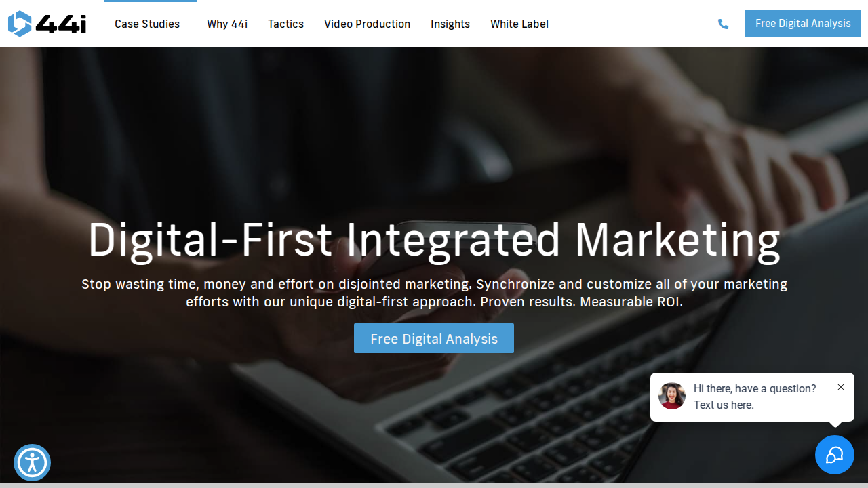Click the phone call icon in header
Screen dimensions: 868x488
click(x=723, y=24)
